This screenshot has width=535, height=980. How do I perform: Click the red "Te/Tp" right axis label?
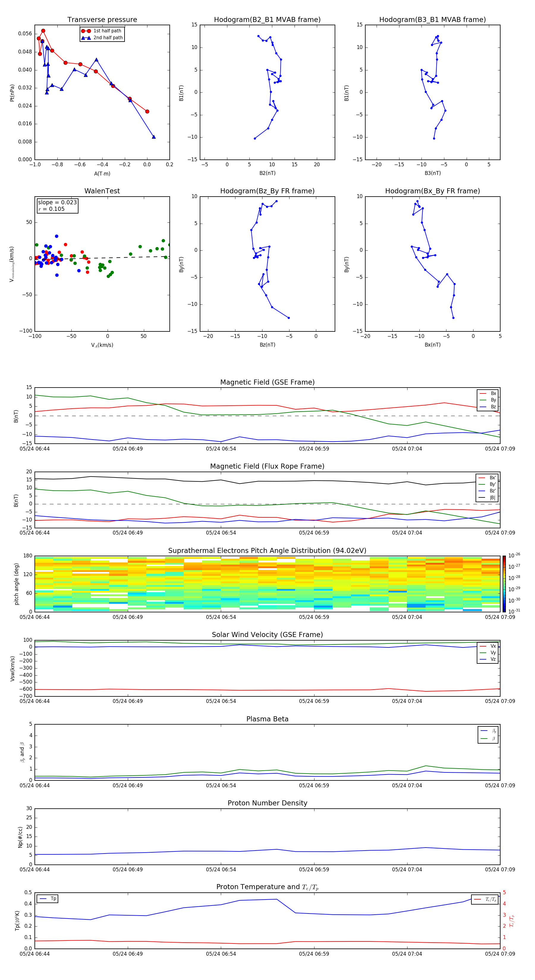[512, 921]
